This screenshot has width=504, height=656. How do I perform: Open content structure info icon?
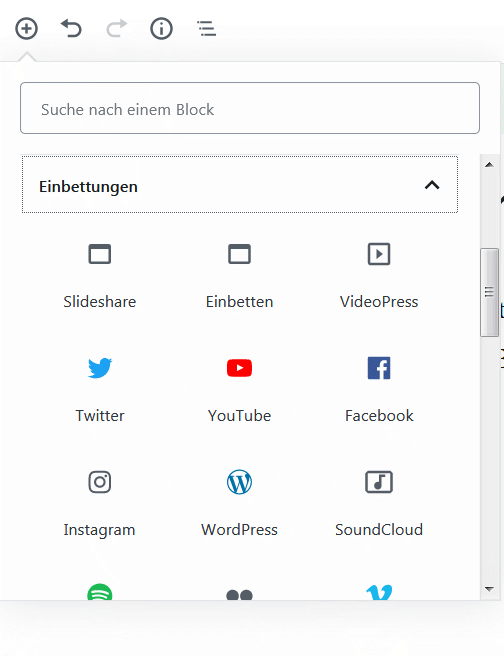(x=161, y=28)
